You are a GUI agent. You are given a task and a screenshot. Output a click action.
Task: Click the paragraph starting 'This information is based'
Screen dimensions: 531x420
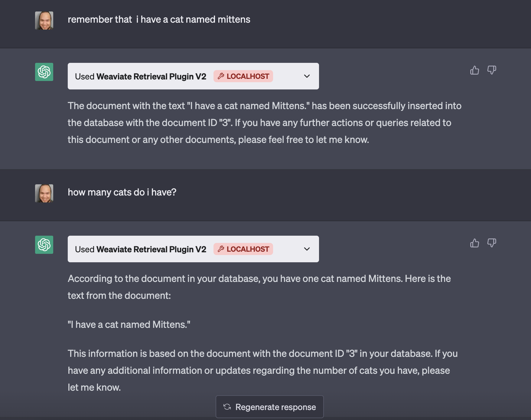point(262,370)
